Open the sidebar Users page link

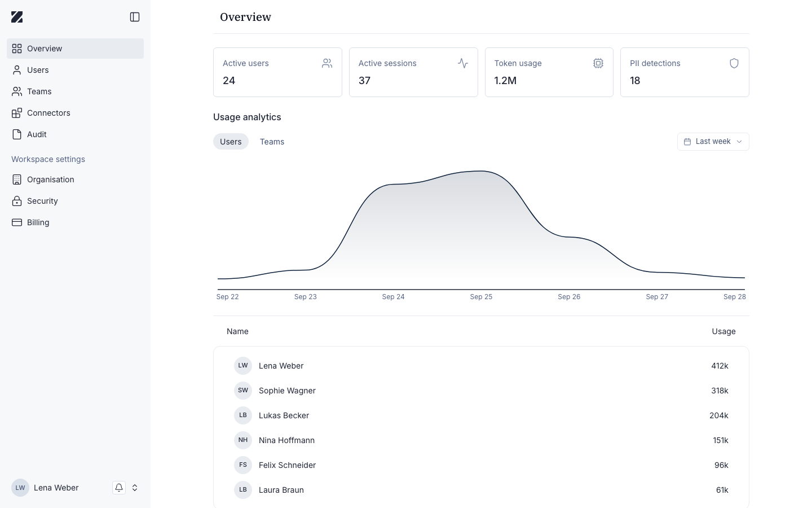pyautogui.click(x=75, y=70)
